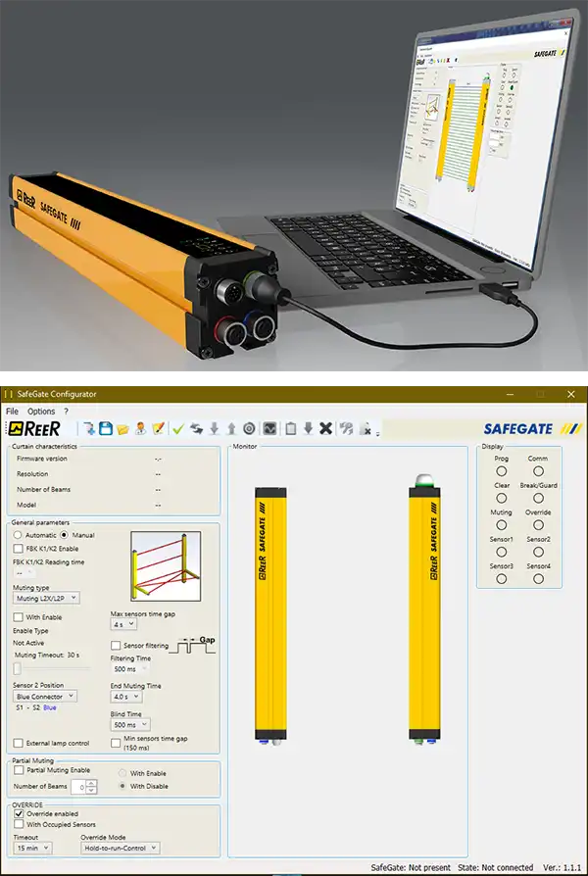Click the black X delete toolbar icon
Viewport: 588px width, 876px height.
click(x=326, y=428)
